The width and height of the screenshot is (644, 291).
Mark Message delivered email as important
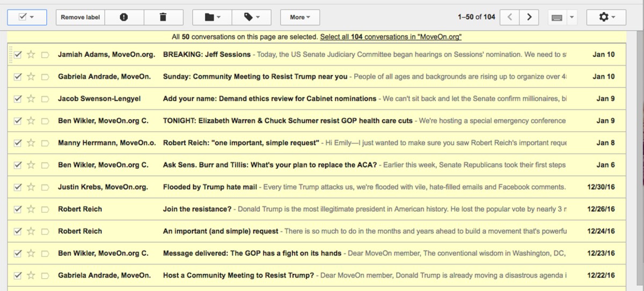pos(45,253)
